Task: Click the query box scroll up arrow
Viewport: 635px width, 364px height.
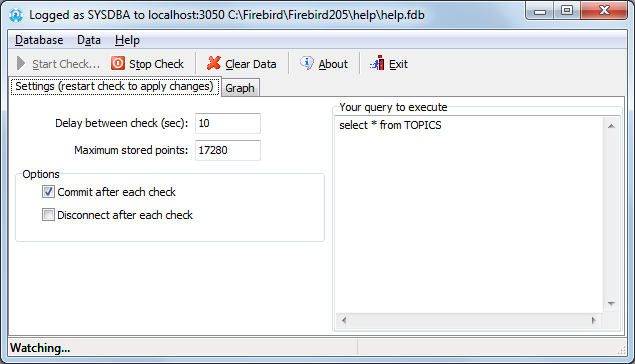Action: [612, 126]
